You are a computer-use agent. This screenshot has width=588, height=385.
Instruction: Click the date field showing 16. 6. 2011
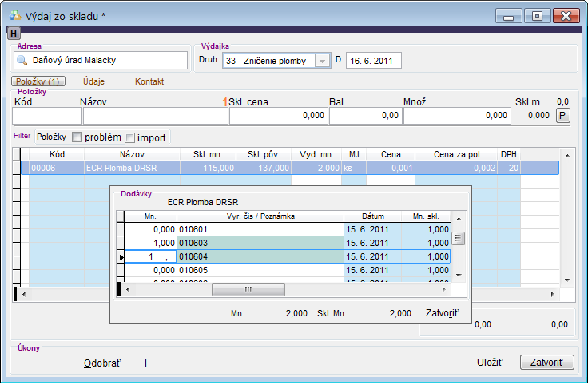373,61
